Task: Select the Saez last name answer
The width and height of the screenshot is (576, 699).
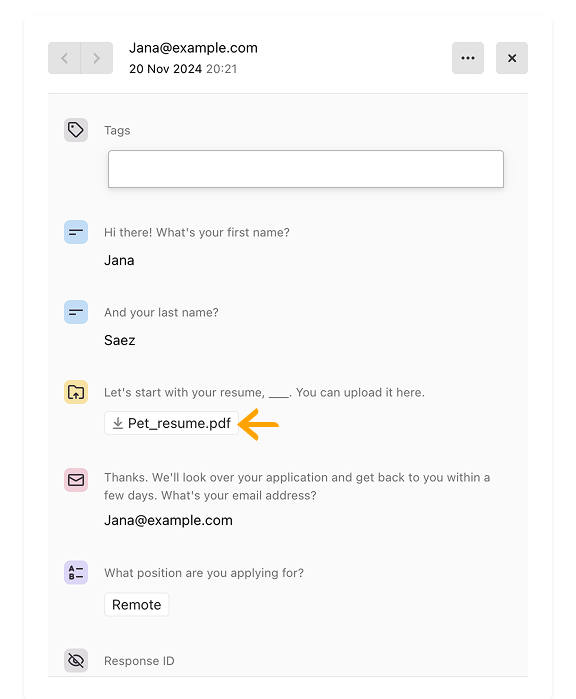Action: point(119,340)
